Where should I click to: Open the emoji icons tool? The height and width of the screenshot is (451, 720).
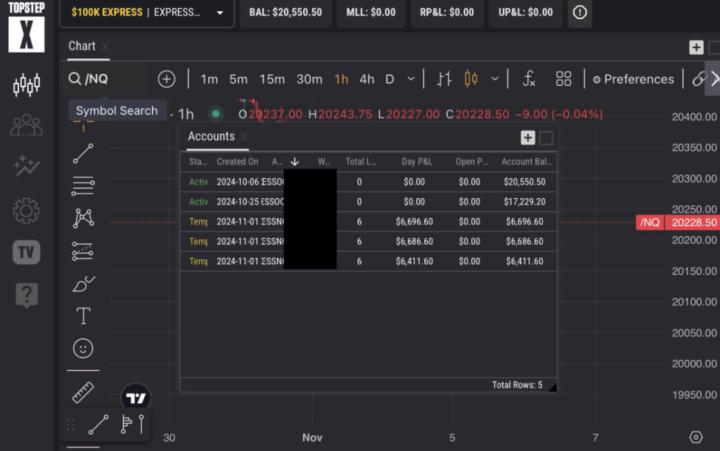83,348
